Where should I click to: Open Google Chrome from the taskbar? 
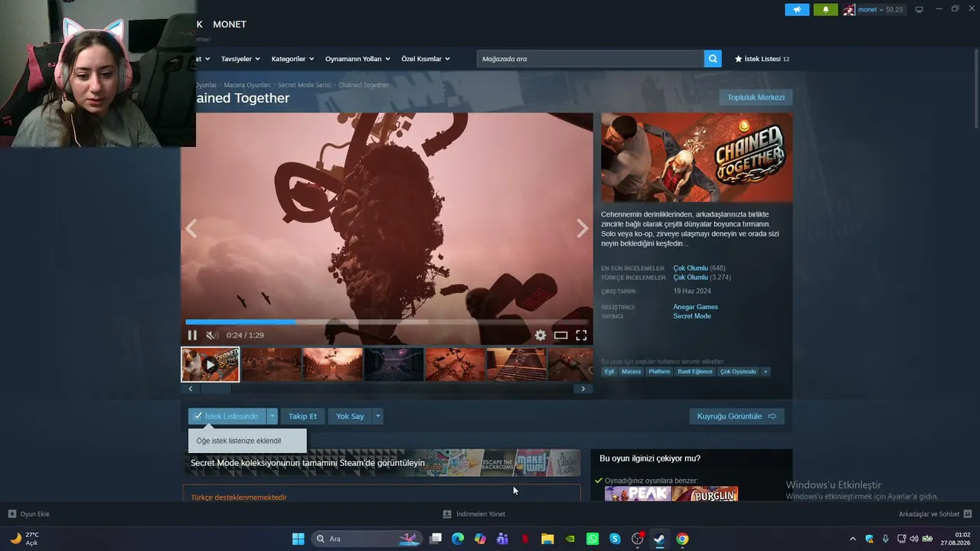coord(682,539)
